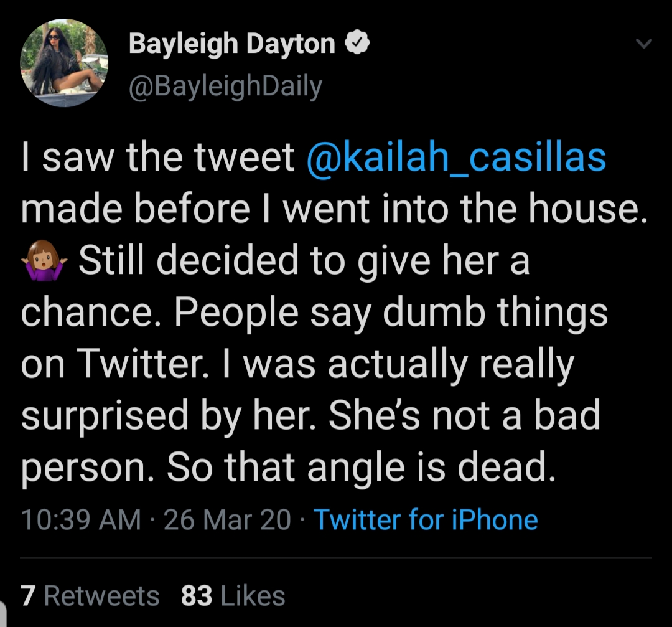
Task: Click 'Still decided to give her a' text
Action: coord(304,261)
